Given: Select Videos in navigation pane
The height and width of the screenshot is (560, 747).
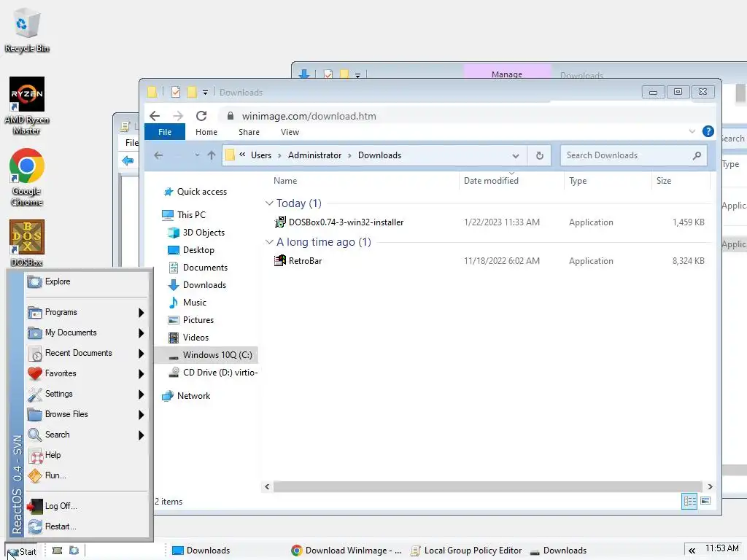Looking at the screenshot, I should tap(196, 338).
